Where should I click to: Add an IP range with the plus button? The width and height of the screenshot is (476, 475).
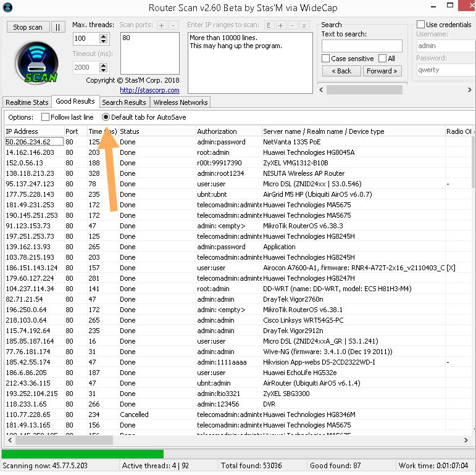click(280, 25)
